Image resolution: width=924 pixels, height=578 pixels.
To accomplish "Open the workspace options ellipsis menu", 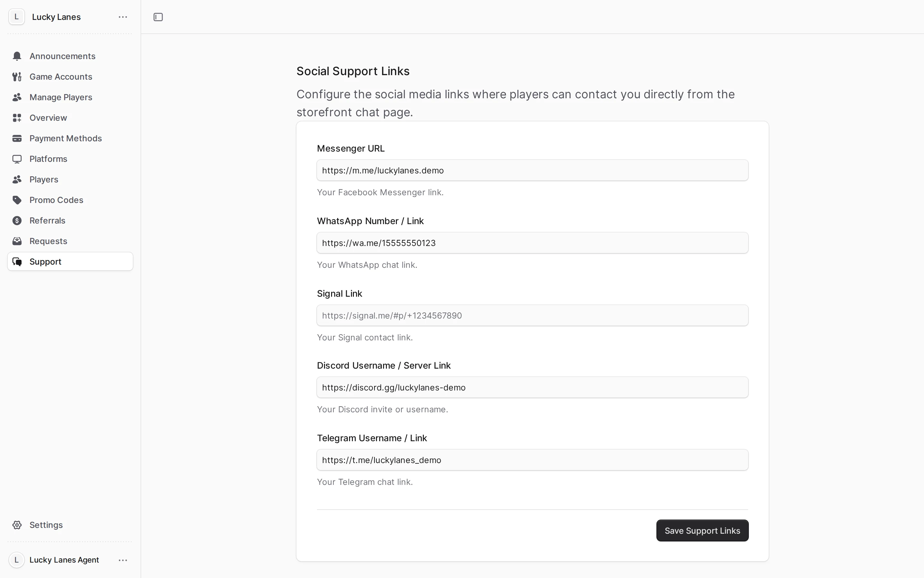I will [x=123, y=17].
